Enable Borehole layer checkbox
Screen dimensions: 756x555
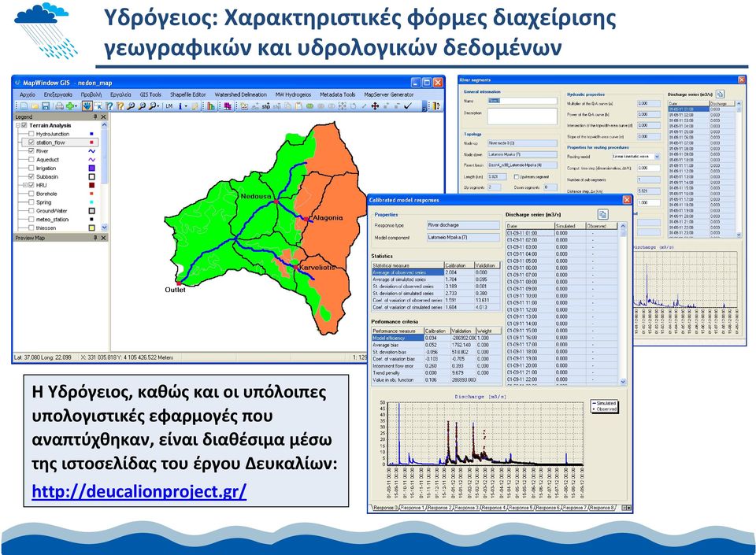coord(31,194)
